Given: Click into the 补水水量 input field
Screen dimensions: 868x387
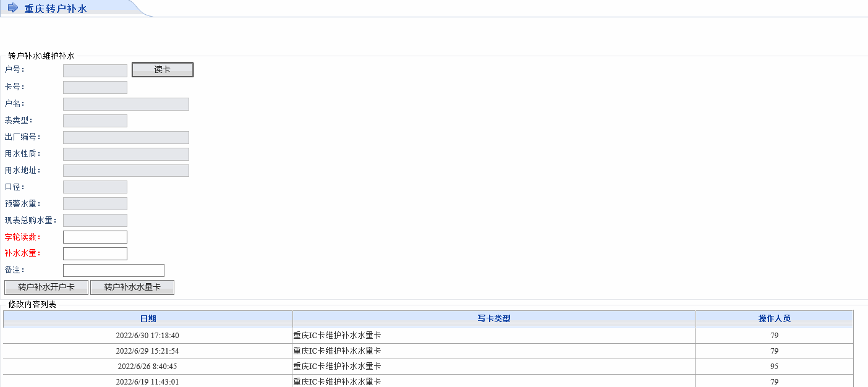Looking at the screenshot, I should point(95,254).
